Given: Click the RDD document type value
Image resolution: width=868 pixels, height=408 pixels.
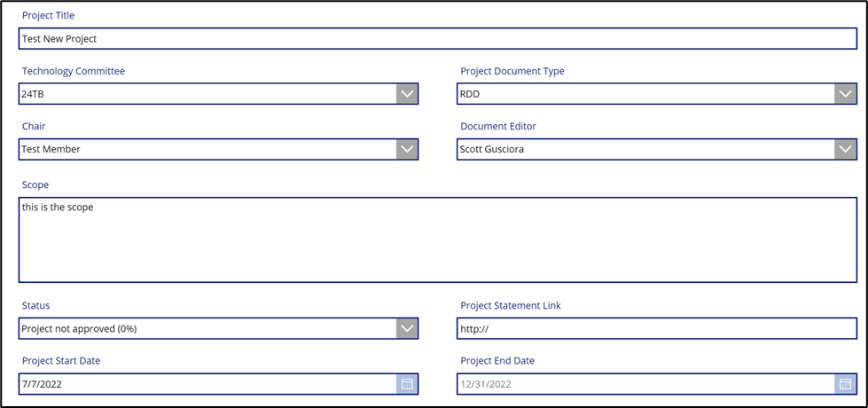Looking at the screenshot, I should pyautogui.click(x=645, y=94).
